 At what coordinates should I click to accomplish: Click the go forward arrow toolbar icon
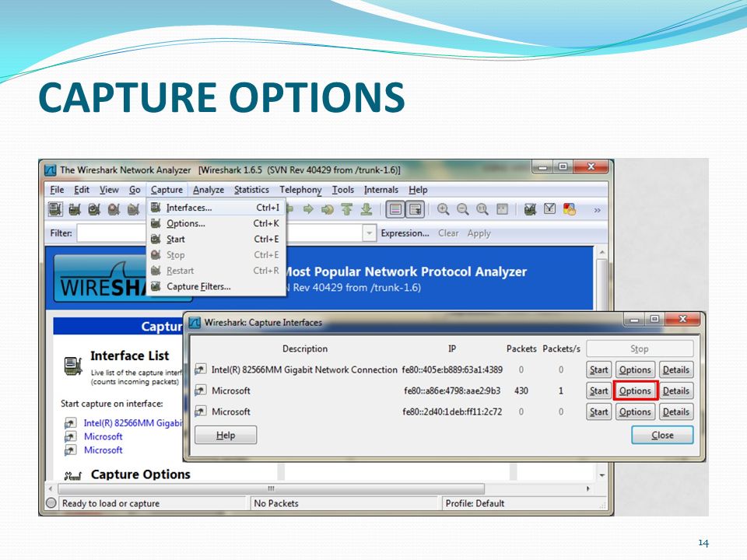(308, 209)
